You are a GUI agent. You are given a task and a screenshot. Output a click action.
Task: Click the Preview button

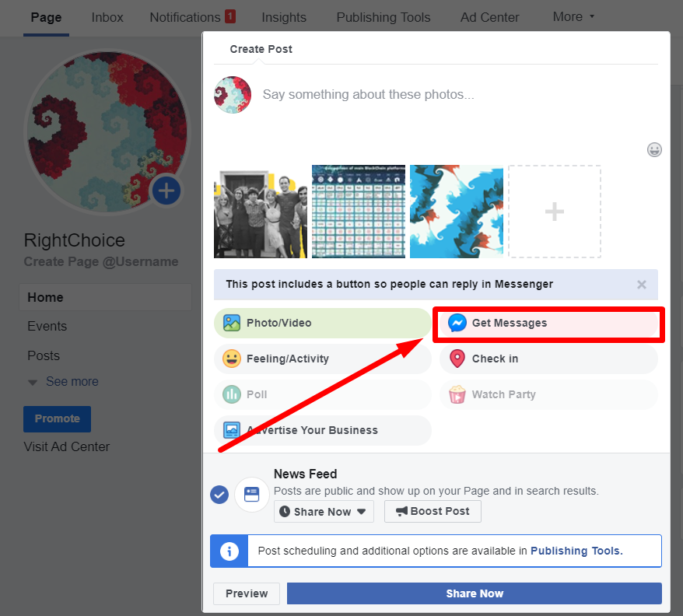pos(247,593)
